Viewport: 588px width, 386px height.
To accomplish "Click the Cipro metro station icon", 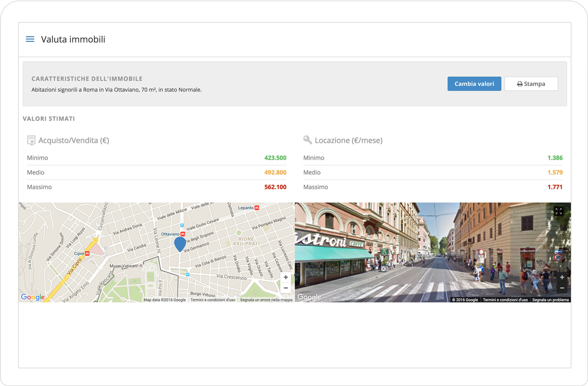I will pyautogui.click(x=87, y=253).
